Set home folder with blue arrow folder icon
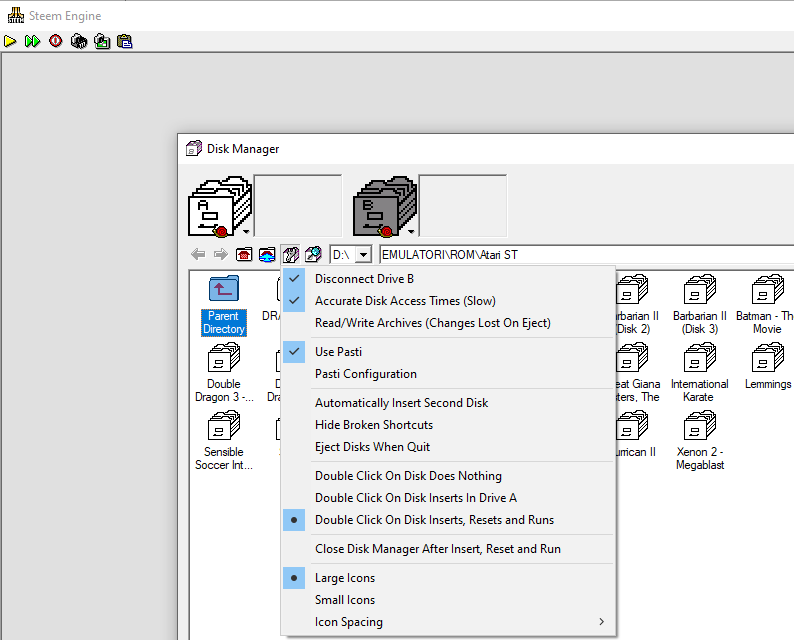The height and width of the screenshot is (640, 794). pos(267,254)
